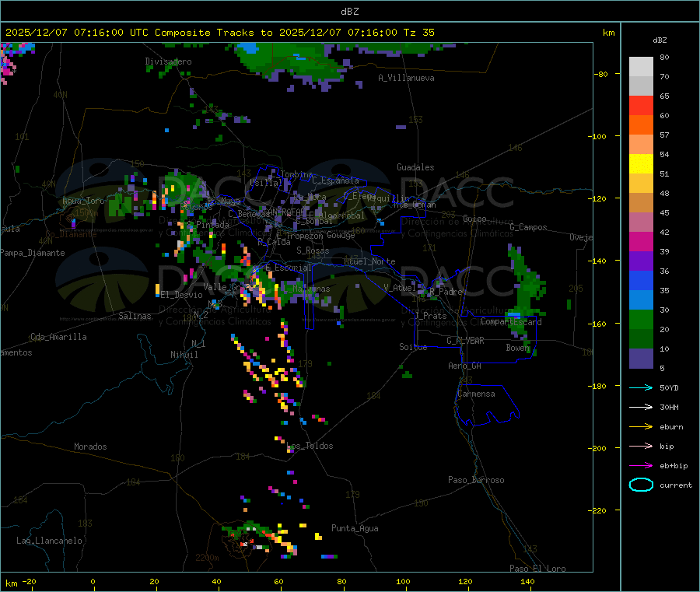Viewport: 700px width, 592px height.
Task: Click the 39 dBZ purple color swatch
Action: pos(641,261)
